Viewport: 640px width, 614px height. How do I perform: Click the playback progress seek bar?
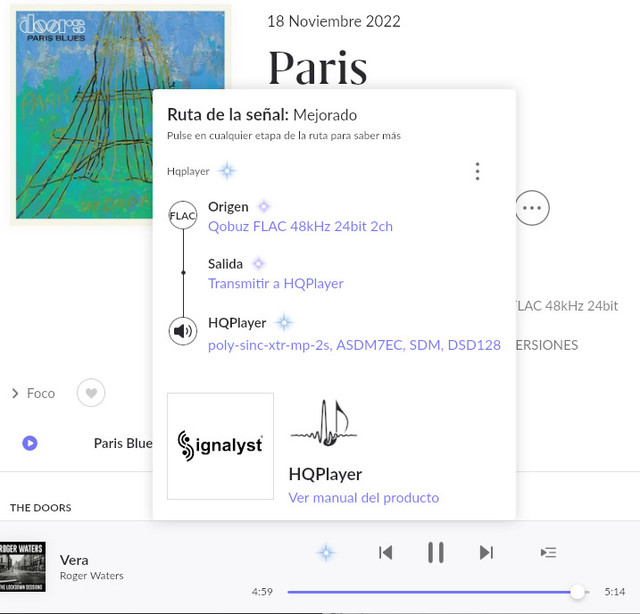438,592
